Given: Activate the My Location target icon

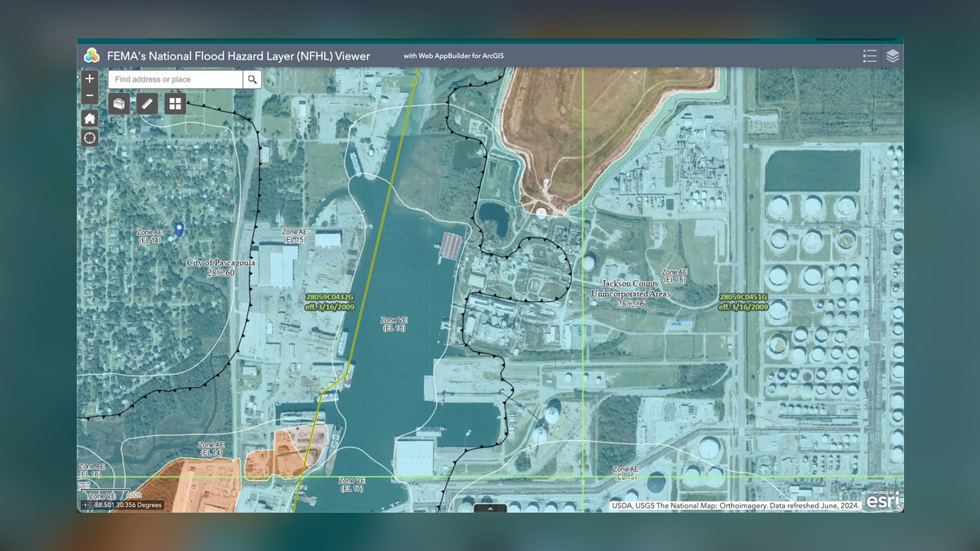Looking at the screenshot, I should click(90, 138).
